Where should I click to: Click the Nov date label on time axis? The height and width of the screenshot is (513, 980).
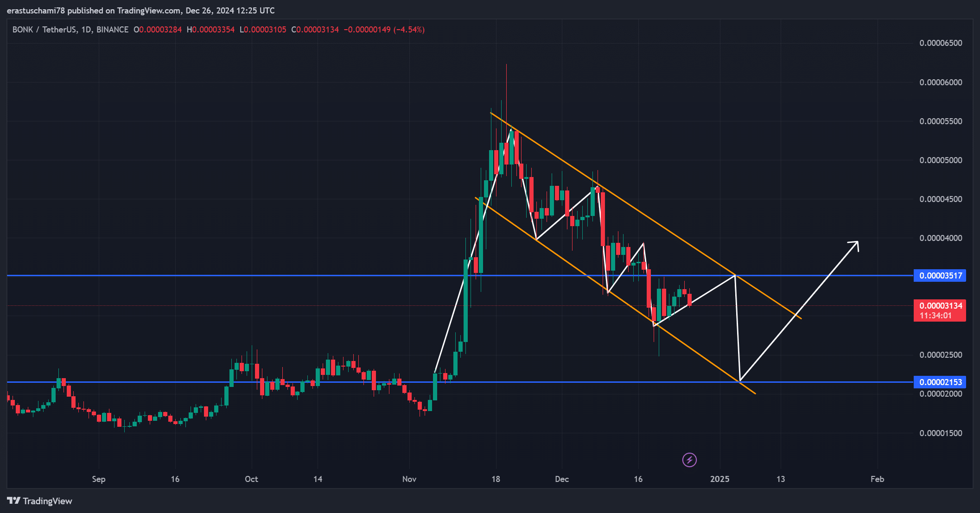409,479
